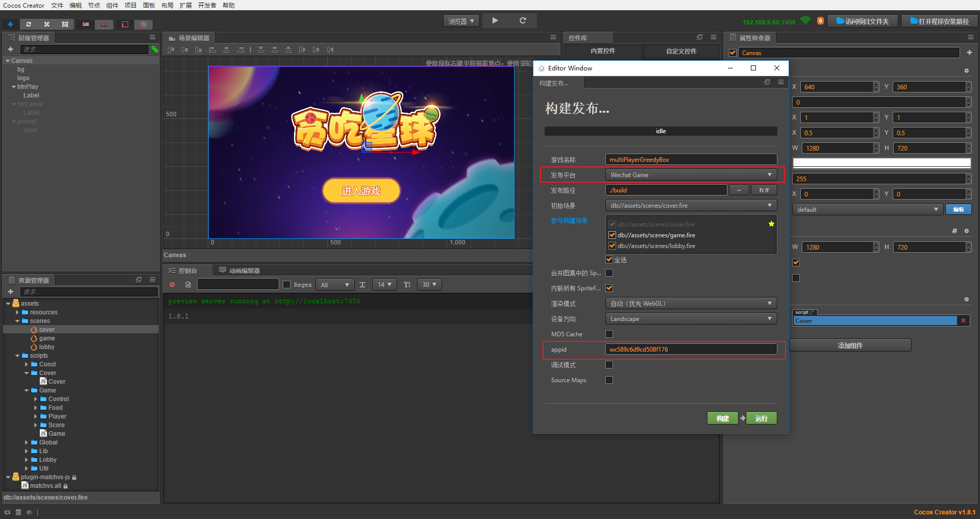Open the inspector panel menu
The width and height of the screenshot is (980, 519).
(x=970, y=37)
